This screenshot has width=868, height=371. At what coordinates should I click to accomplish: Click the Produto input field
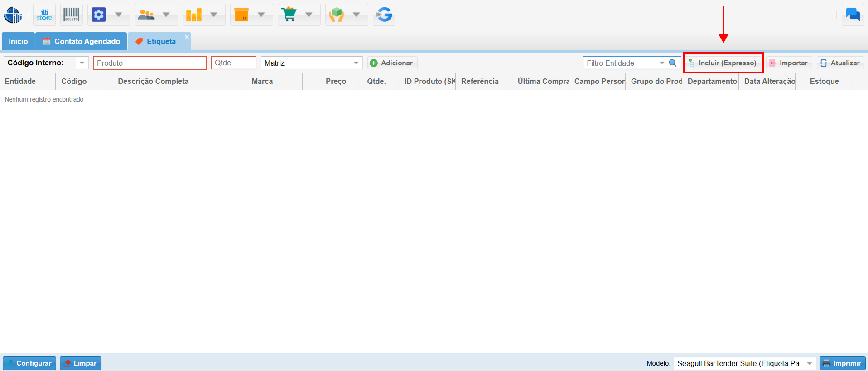pos(149,63)
